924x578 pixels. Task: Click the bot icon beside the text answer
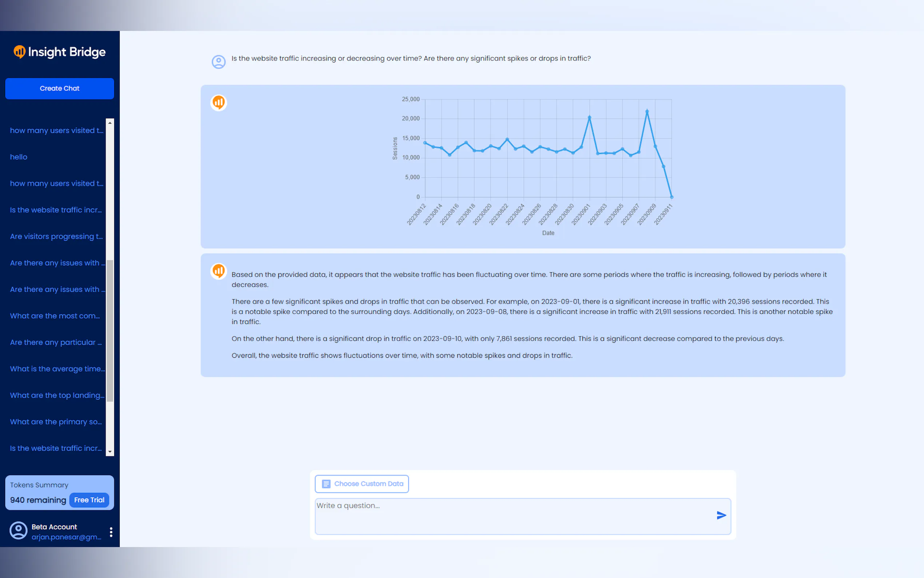219,271
